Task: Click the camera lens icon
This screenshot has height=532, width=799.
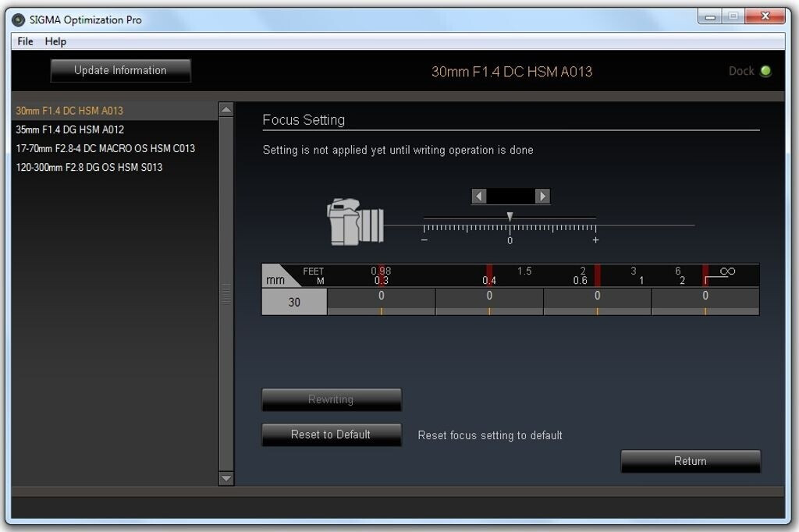Action: pos(355,222)
